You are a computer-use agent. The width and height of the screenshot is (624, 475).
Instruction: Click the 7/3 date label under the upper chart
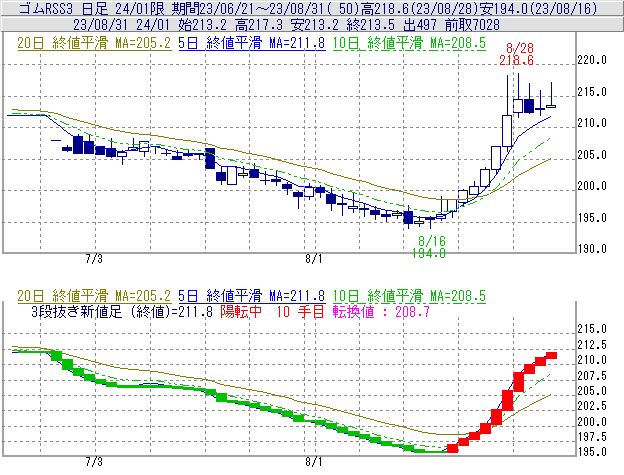(x=94, y=259)
